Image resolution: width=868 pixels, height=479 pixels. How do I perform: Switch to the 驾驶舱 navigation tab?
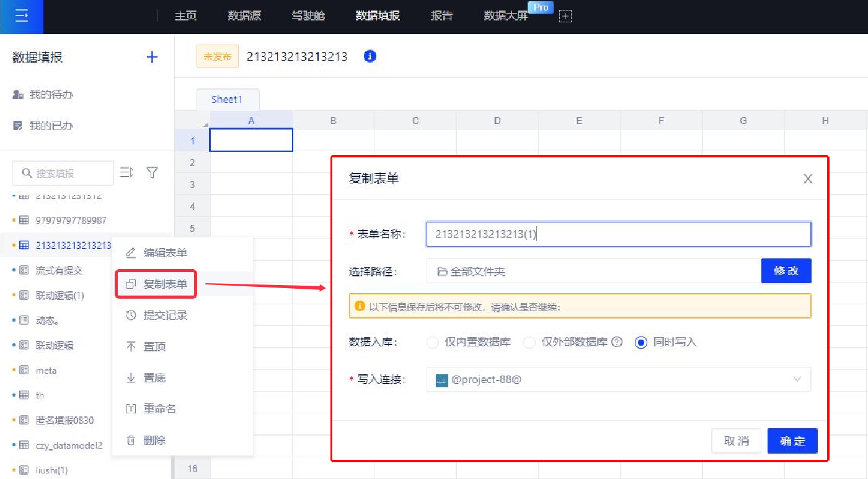pos(308,16)
